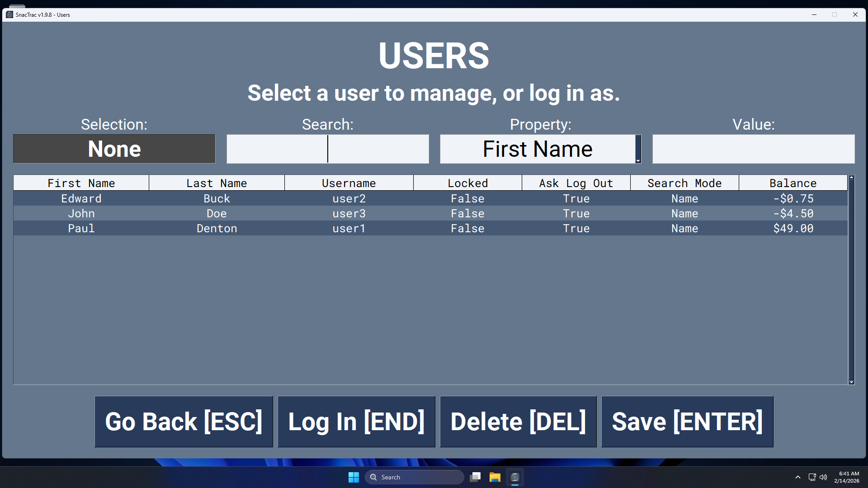Click the SnacTrac title bar icon

(x=9, y=14)
